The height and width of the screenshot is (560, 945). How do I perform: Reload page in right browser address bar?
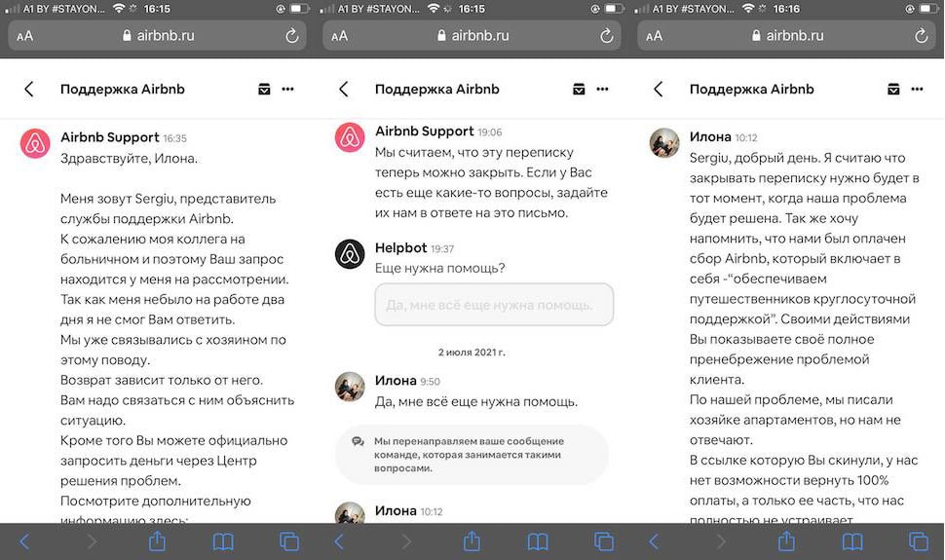coord(921,36)
